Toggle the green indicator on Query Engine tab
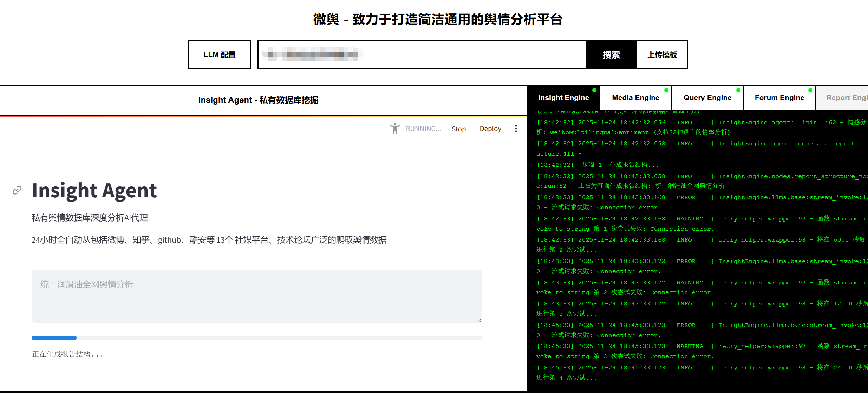The width and height of the screenshot is (868, 395). (738, 90)
